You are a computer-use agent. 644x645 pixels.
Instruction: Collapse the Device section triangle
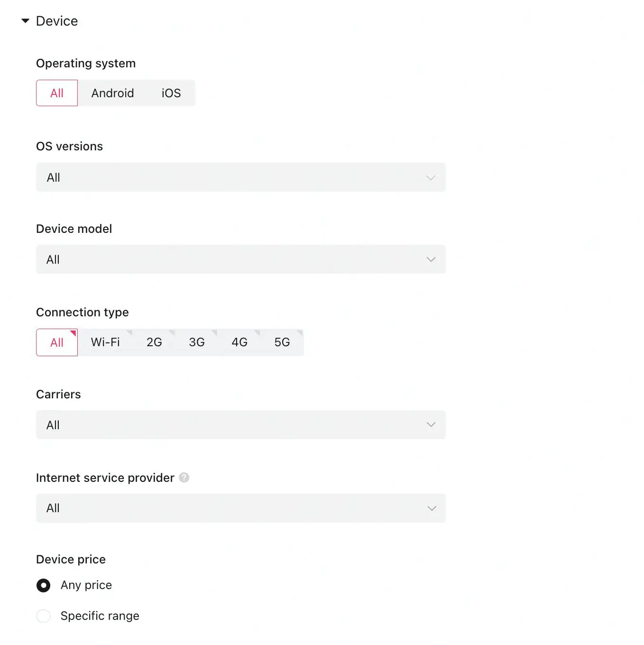[26, 21]
